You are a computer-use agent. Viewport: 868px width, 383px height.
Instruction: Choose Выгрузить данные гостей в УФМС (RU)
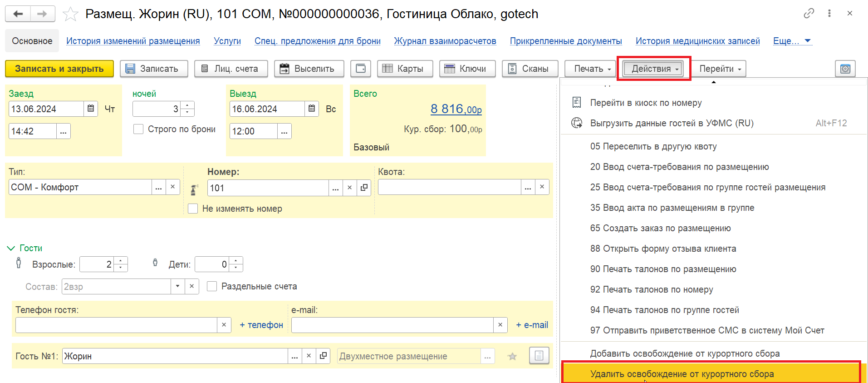coord(714,123)
